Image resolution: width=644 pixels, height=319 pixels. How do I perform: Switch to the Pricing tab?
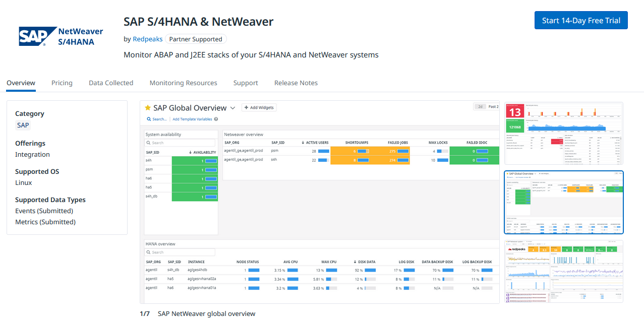click(62, 83)
